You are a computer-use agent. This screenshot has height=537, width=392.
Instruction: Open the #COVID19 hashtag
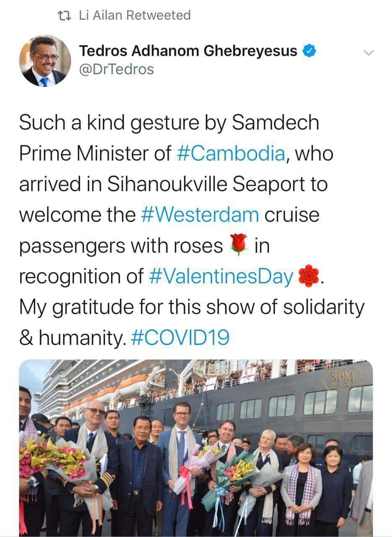click(x=181, y=337)
